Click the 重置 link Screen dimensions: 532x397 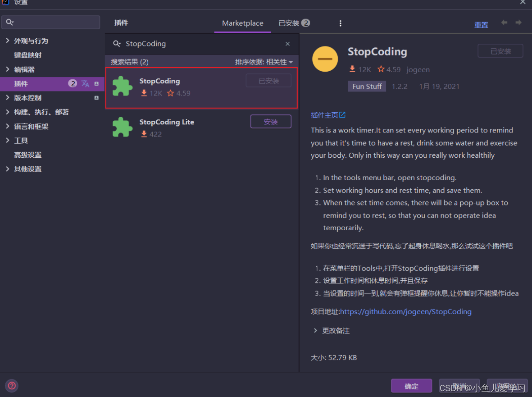[x=481, y=25]
